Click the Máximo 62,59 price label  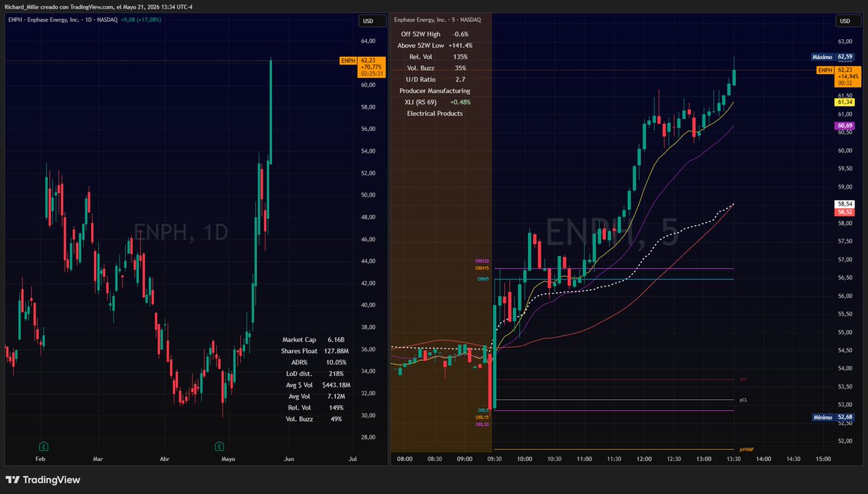point(832,56)
